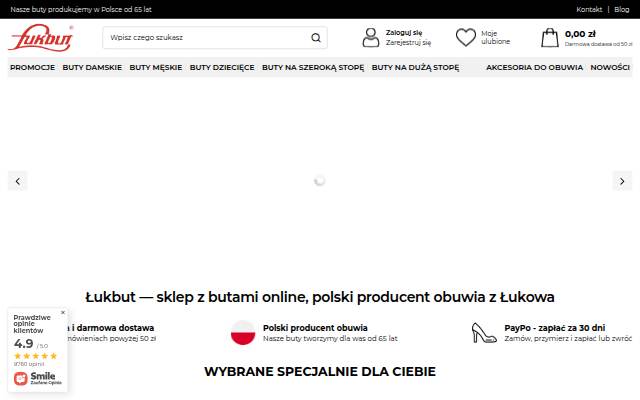Open the BUTY MĘSKIE menu
The width and height of the screenshot is (640, 400).
tap(156, 67)
